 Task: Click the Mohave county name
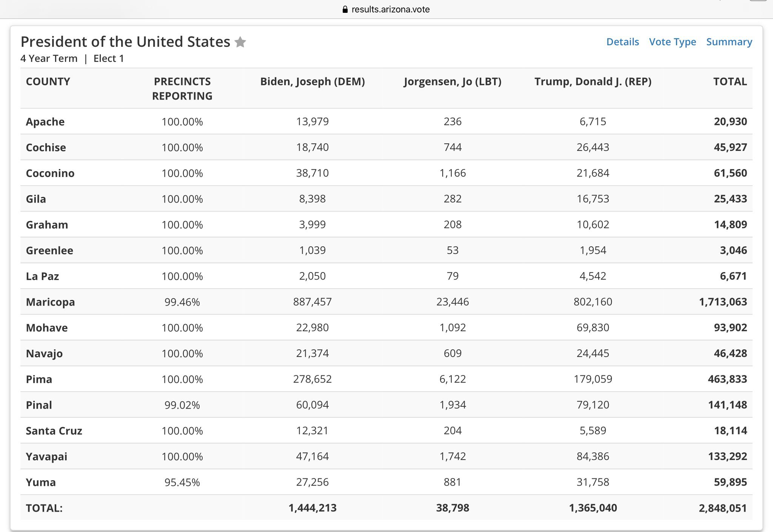click(x=46, y=328)
